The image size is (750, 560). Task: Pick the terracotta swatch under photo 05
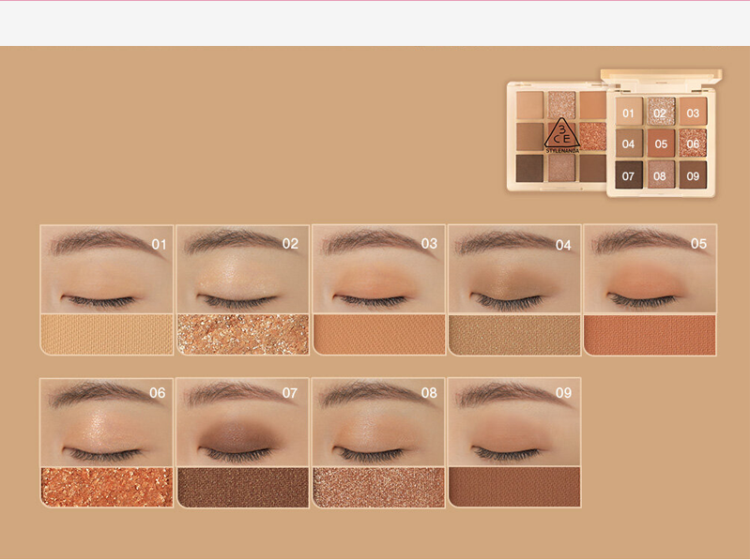tap(651, 335)
